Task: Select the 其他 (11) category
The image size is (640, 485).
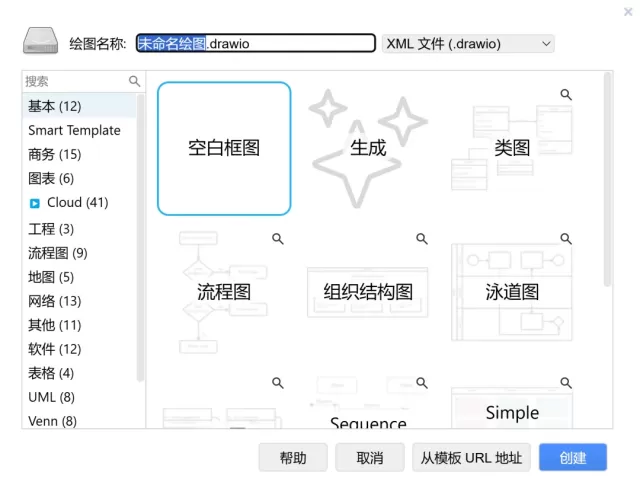Action: click(79, 325)
